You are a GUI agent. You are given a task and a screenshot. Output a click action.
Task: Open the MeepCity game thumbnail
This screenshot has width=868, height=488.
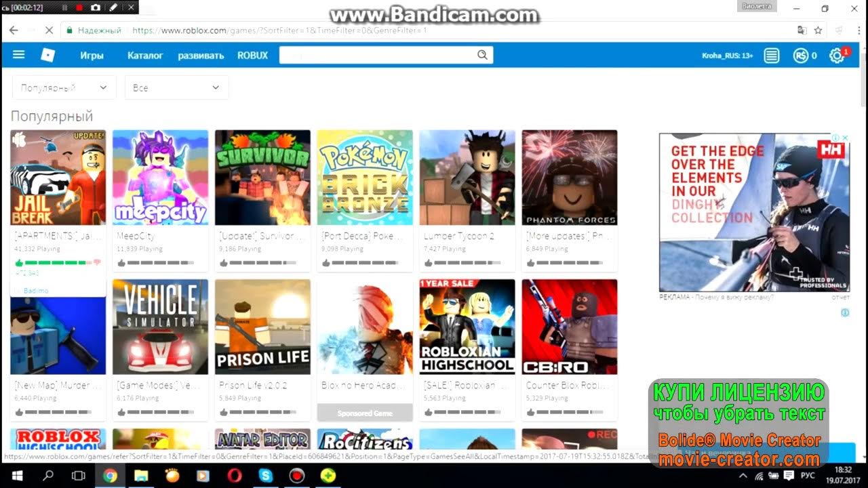[160, 178]
